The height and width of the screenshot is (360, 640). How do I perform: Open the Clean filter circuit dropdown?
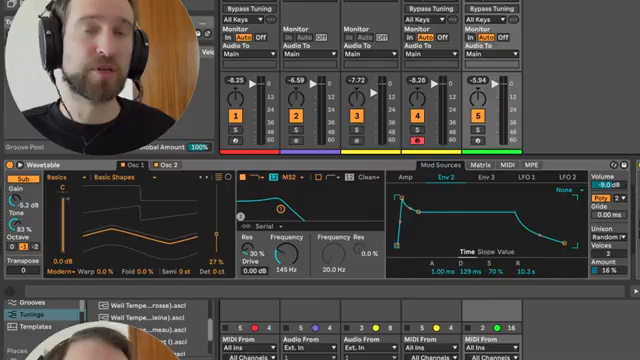coord(369,177)
